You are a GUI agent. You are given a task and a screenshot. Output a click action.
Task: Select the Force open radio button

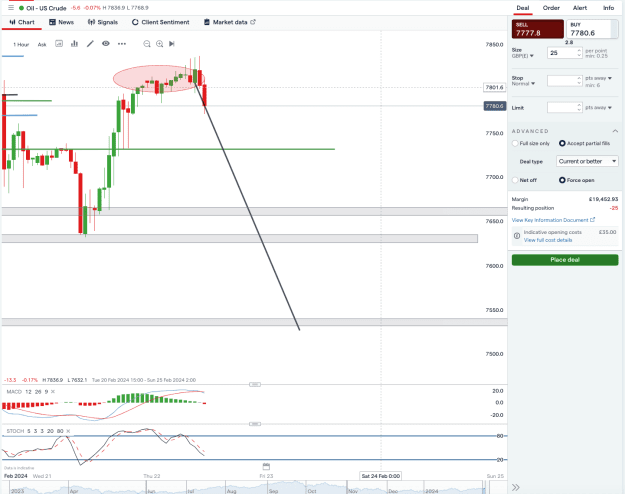(x=562, y=180)
